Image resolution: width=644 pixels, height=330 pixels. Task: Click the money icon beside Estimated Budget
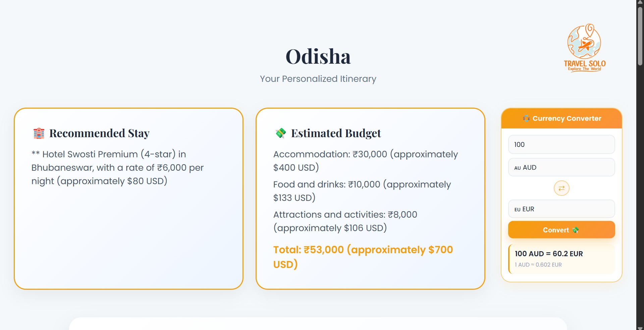(281, 133)
